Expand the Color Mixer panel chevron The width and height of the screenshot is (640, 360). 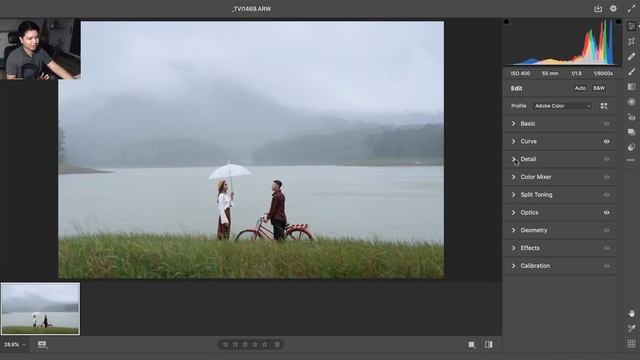point(513,177)
